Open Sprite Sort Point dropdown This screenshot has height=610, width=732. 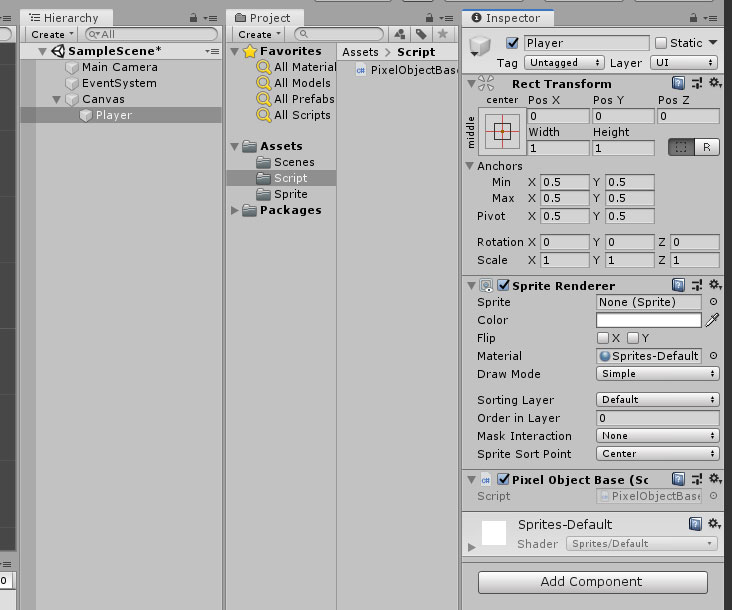[657, 454]
